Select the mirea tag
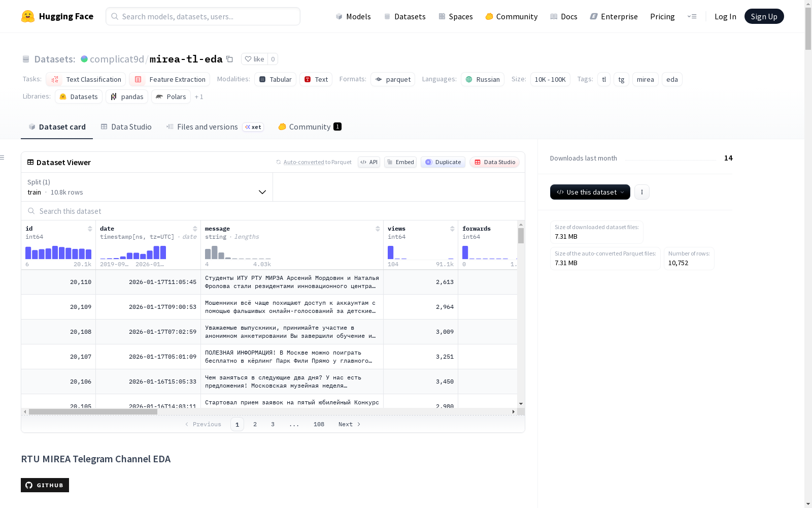Viewport: 812px width, 508px height. 646,79
